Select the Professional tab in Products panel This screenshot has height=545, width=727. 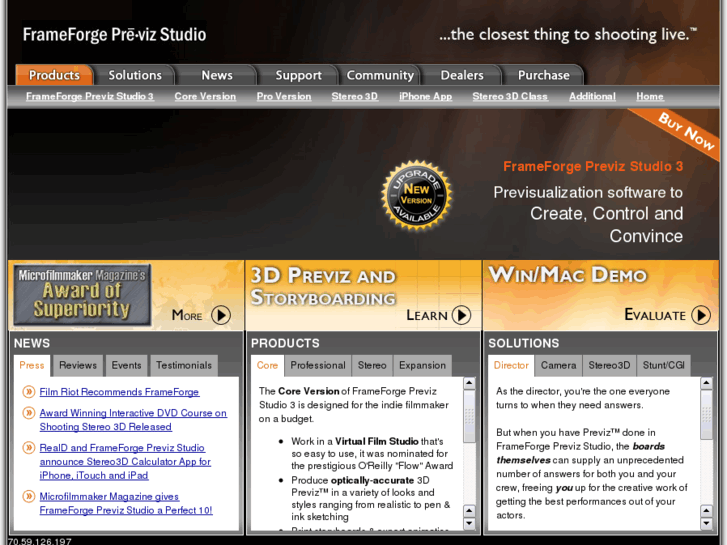(x=318, y=365)
